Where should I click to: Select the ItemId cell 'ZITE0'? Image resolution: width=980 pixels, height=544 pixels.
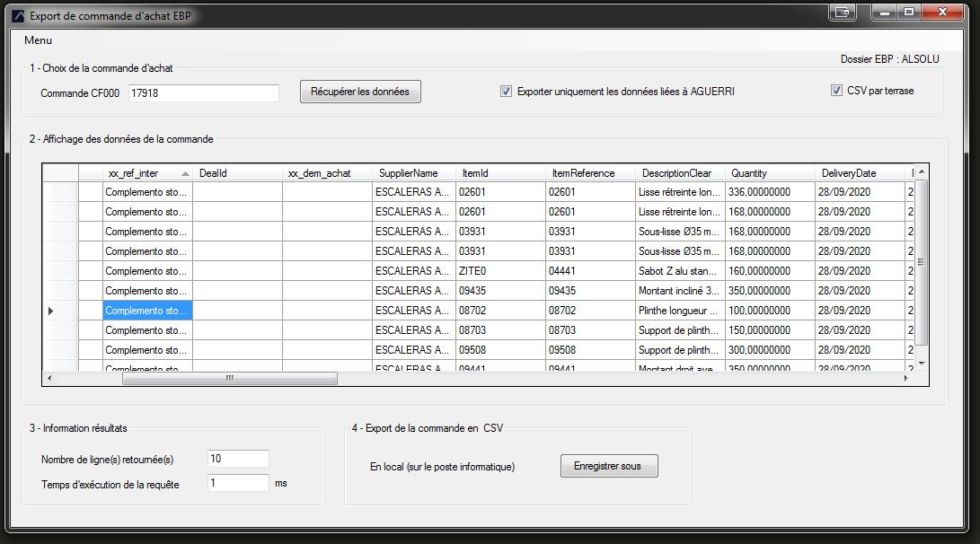tap(500, 271)
